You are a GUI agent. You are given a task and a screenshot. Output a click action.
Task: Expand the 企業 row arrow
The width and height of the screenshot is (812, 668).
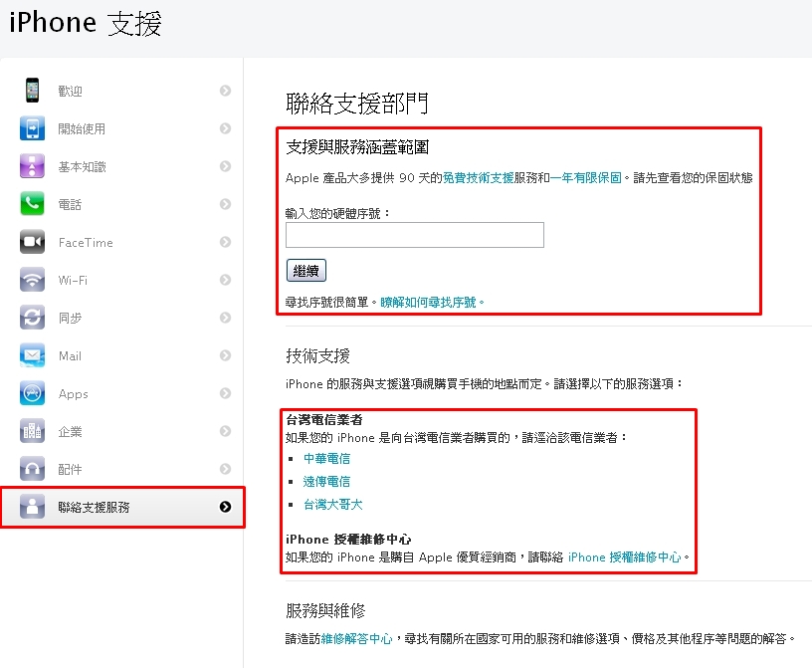pyautogui.click(x=225, y=431)
